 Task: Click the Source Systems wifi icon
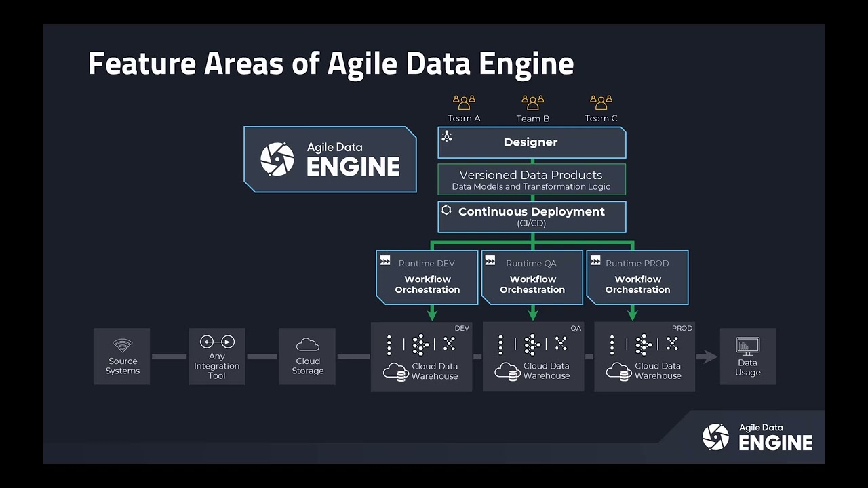pos(122,345)
